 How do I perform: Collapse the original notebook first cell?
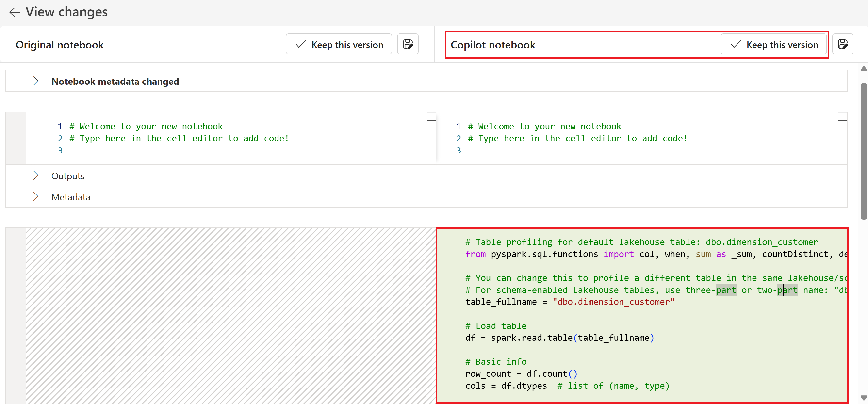pos(431,120)
